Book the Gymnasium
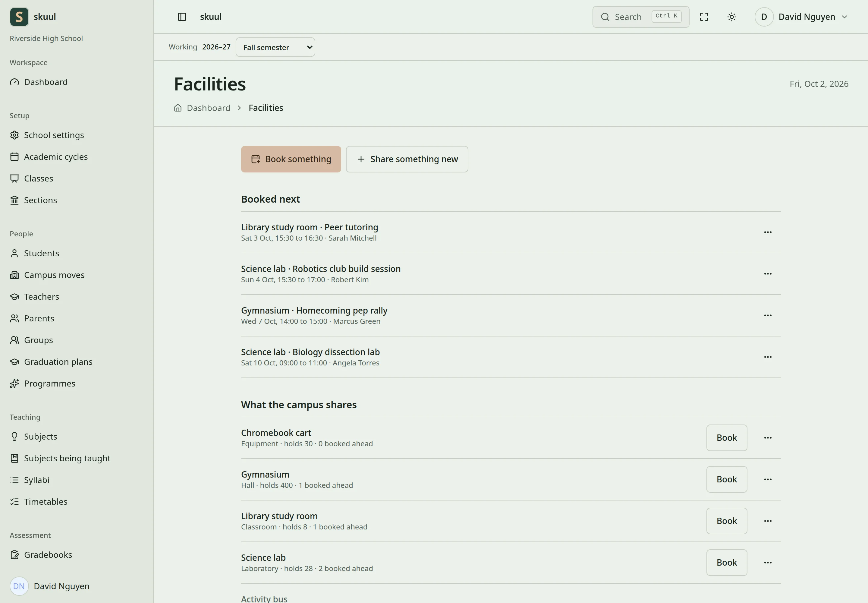The width and height of the screenshot is (868, 603). (x=726, y=479)
